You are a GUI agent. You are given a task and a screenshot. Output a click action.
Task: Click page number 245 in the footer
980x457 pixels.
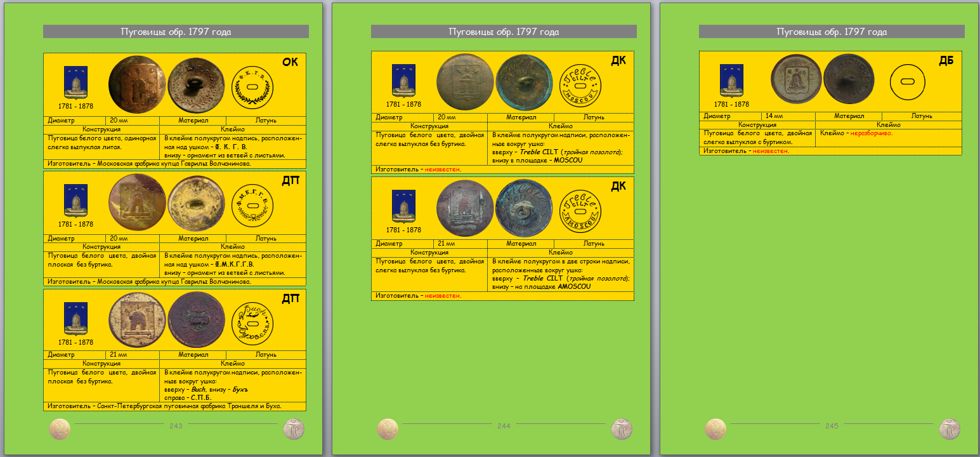pos(832,426)
